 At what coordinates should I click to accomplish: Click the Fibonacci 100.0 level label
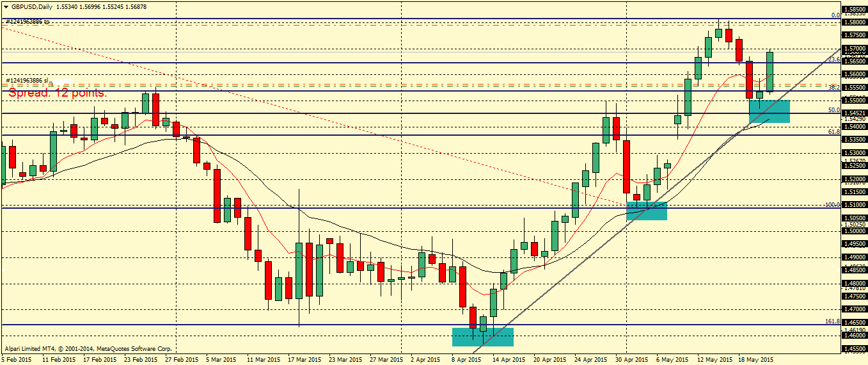(x=832, y=205)
